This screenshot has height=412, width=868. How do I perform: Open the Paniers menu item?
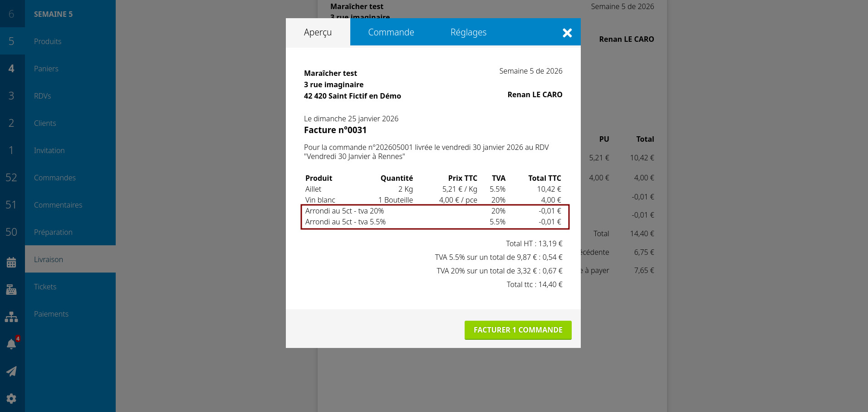pyautogui.click(x=46, y=69)
